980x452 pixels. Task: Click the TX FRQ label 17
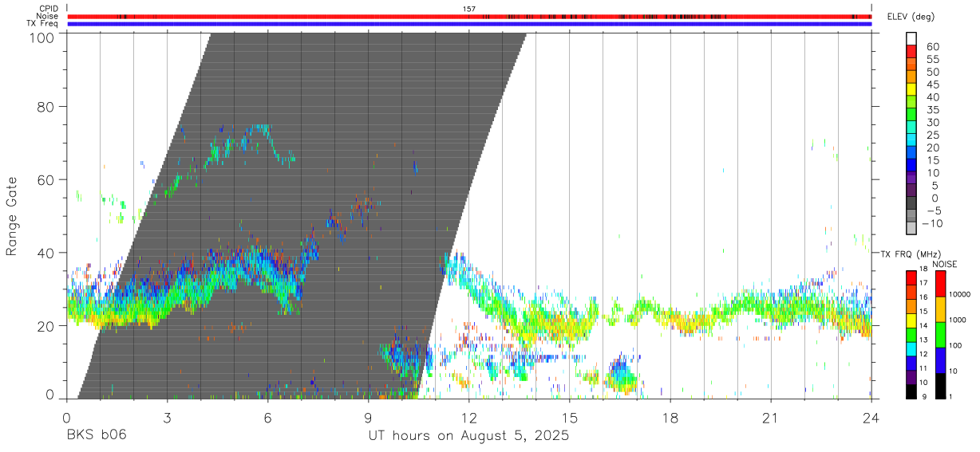click(923, 283)
